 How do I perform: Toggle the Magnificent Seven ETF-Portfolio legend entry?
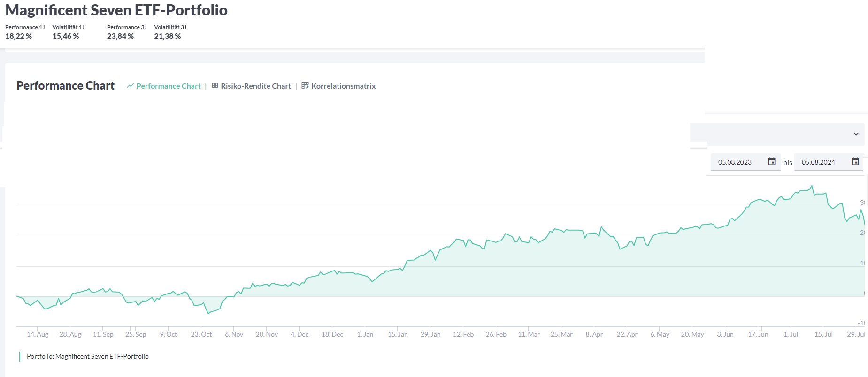88,356
